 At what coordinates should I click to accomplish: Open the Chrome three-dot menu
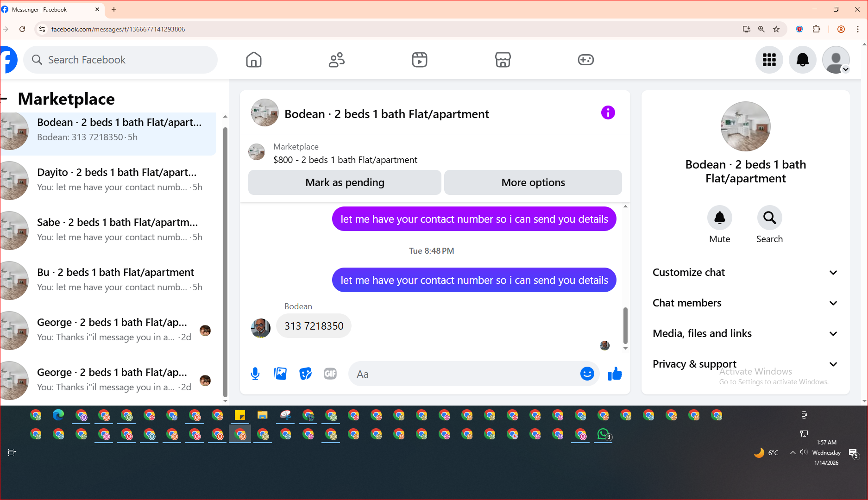click(x=857, y=29)
